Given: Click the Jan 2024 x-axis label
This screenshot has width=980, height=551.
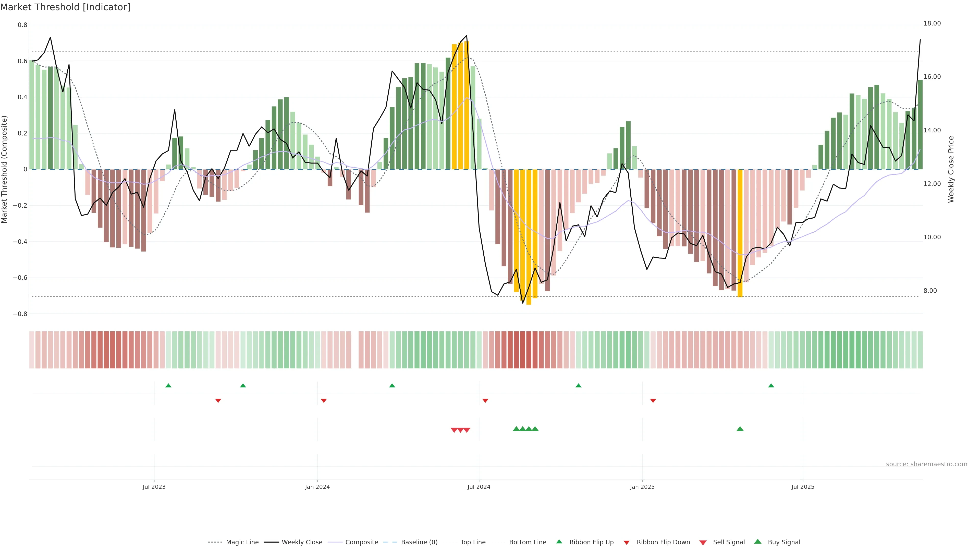Looking at the screenshot, I should tap(317, 487).
